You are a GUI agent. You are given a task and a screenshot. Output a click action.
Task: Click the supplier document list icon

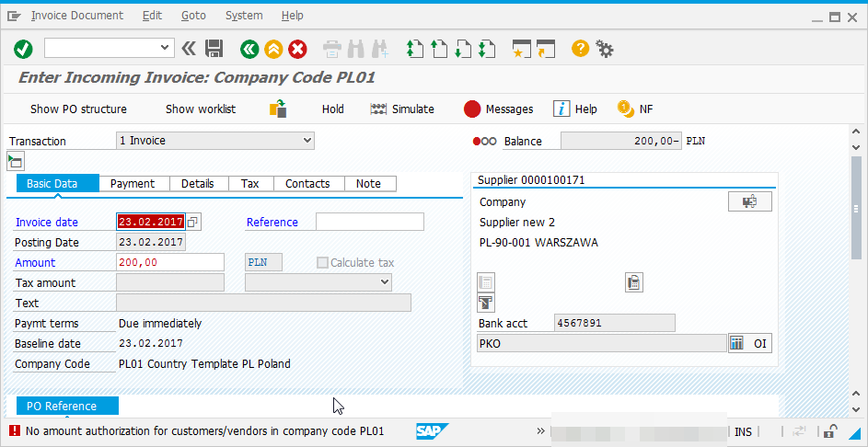click(x=485, y=282)
